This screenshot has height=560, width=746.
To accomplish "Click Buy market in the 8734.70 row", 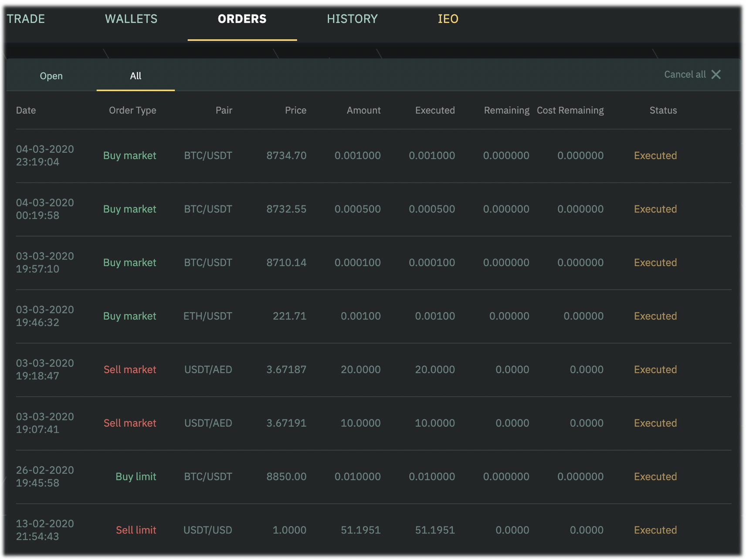I will (x=129, y=155).
